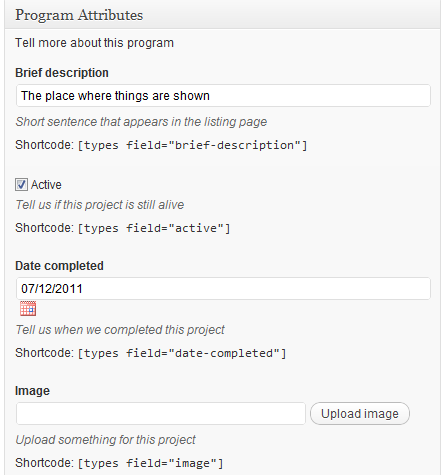Click 'Upload something for this project' hint
The height and width of the screenshot is (475, 444).
coord(106,440)
